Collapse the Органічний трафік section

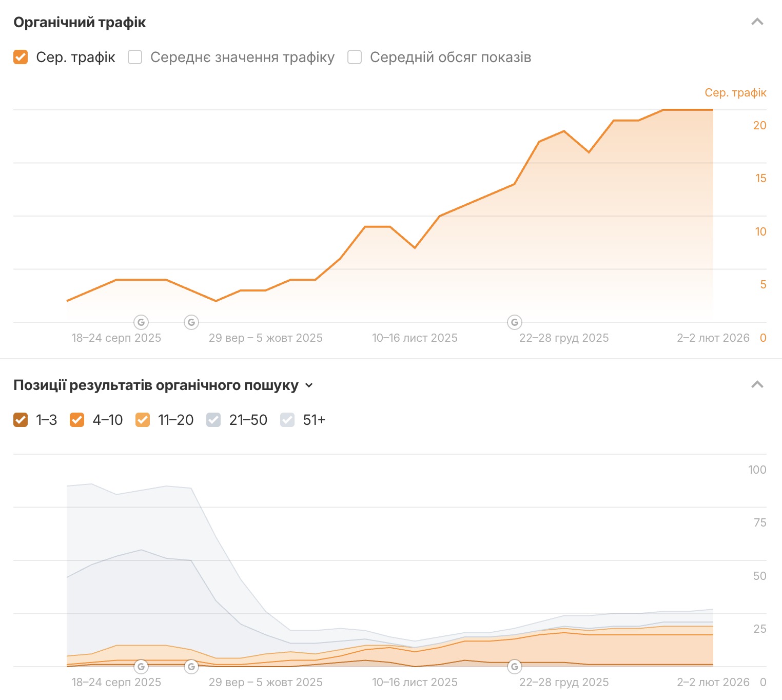point(757,22)
